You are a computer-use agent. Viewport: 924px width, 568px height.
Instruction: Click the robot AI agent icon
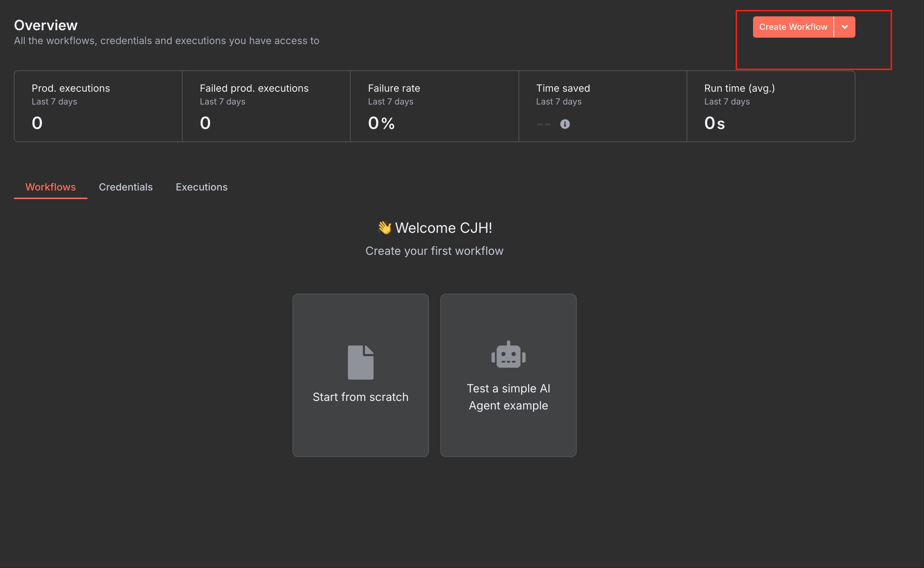pos(508,355)
